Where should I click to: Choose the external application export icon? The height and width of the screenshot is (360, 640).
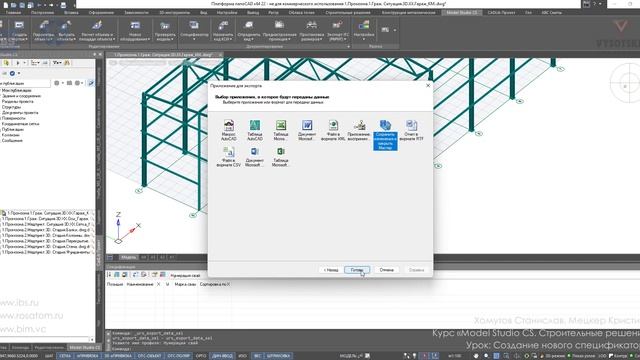pos(359,130)
